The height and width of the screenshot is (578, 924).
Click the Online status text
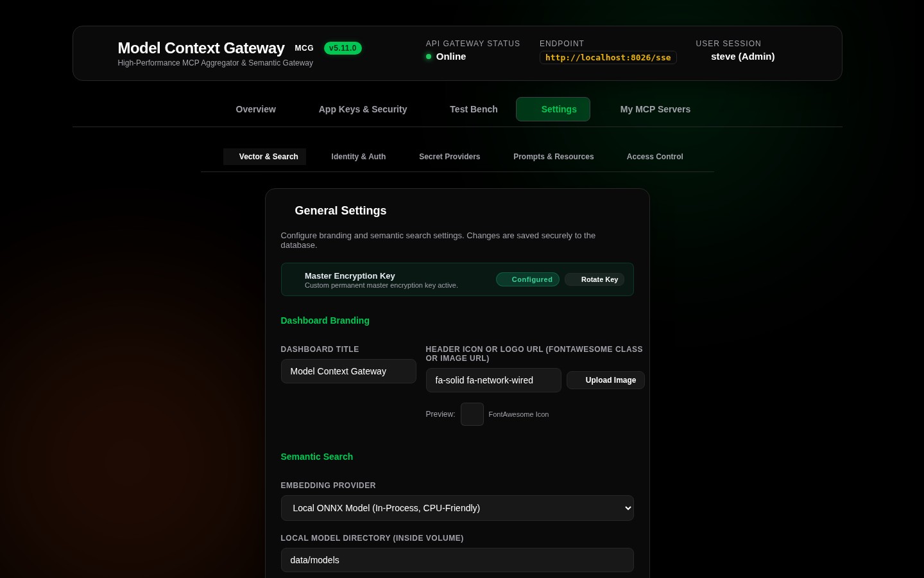click(x=451, y=57)
